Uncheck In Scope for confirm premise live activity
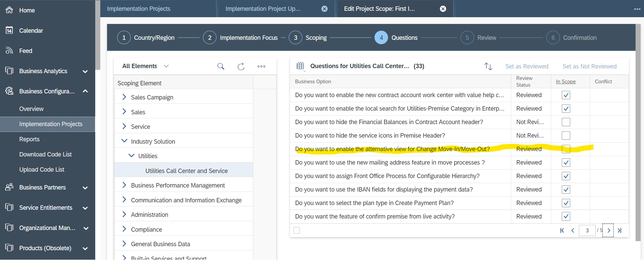This screenshot has height=260, width=644. (x=566, y=216)
